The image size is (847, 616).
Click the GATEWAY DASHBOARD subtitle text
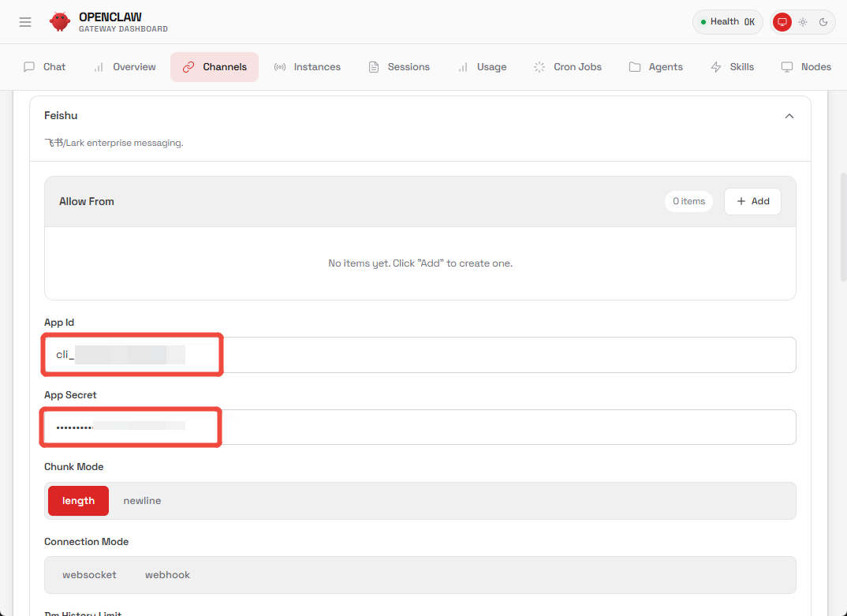(x=123, y=29)
